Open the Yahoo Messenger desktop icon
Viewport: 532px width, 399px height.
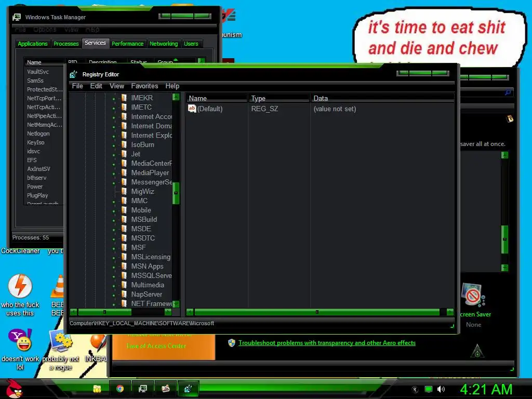coord(20,340)
